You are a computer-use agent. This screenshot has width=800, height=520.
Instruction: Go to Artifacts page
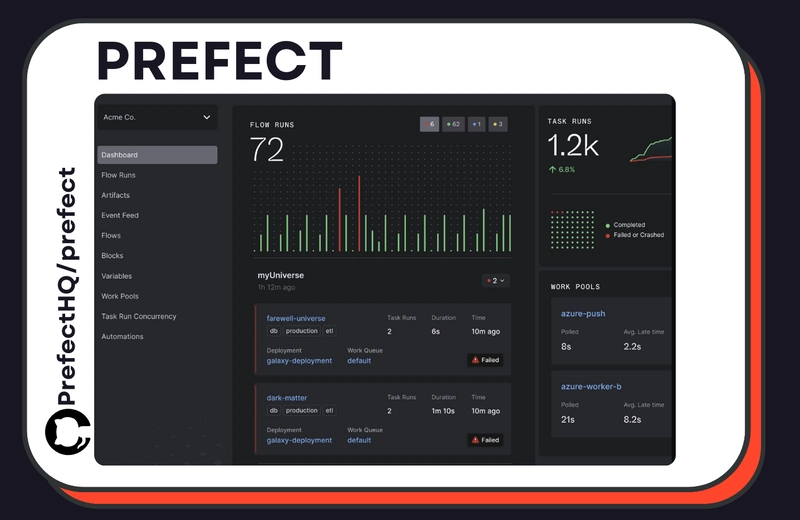tap(115, 195)
